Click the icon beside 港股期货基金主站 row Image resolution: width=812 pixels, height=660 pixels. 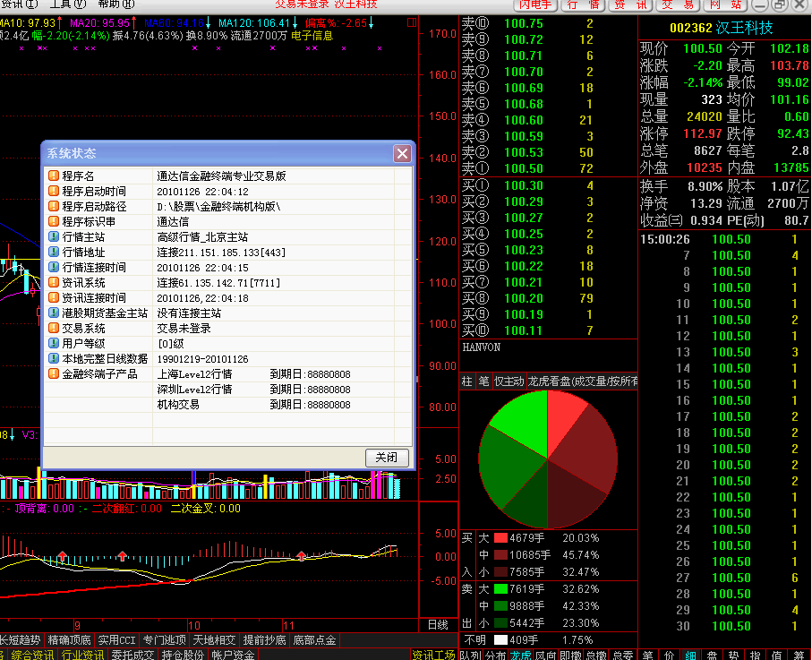(x=54, y=313)
